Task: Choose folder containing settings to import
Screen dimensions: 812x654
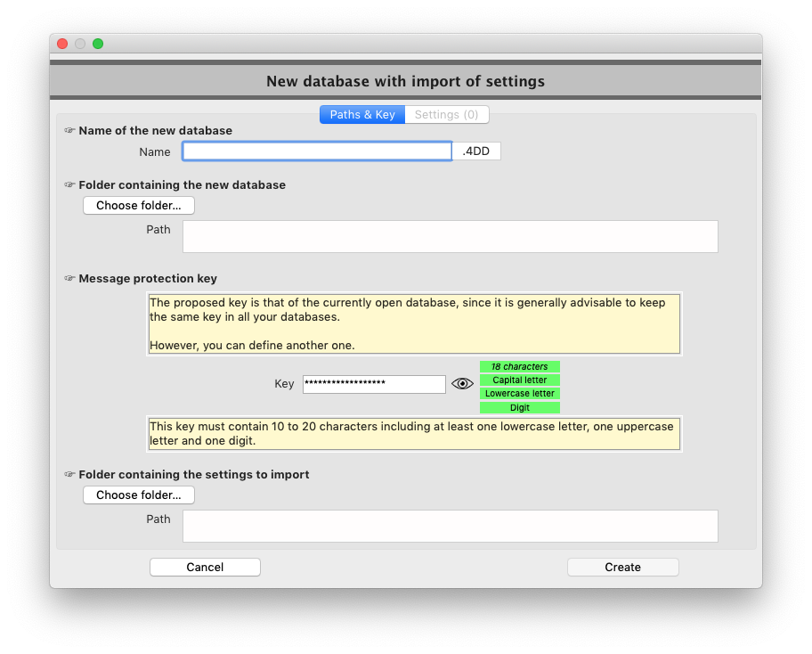Action: [x=138, y=495]
